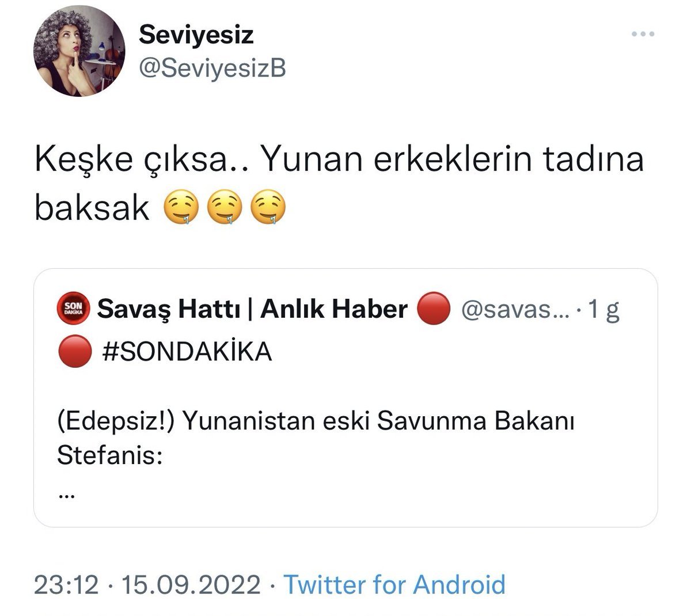Screen dimensions: 691x616
Task: Click the 23:12 tweet time
Action: click(x=66, y=584)
